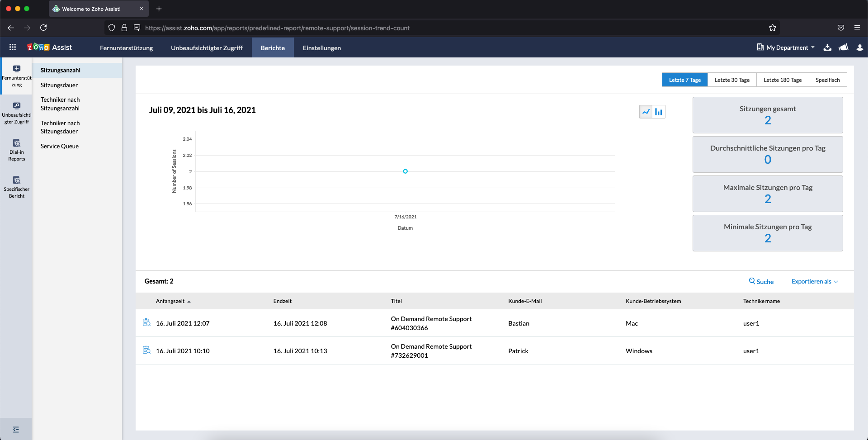
Task: Click the Unbeaufsichtigter Zugriff sidebar icon
Action: (17, 113)
